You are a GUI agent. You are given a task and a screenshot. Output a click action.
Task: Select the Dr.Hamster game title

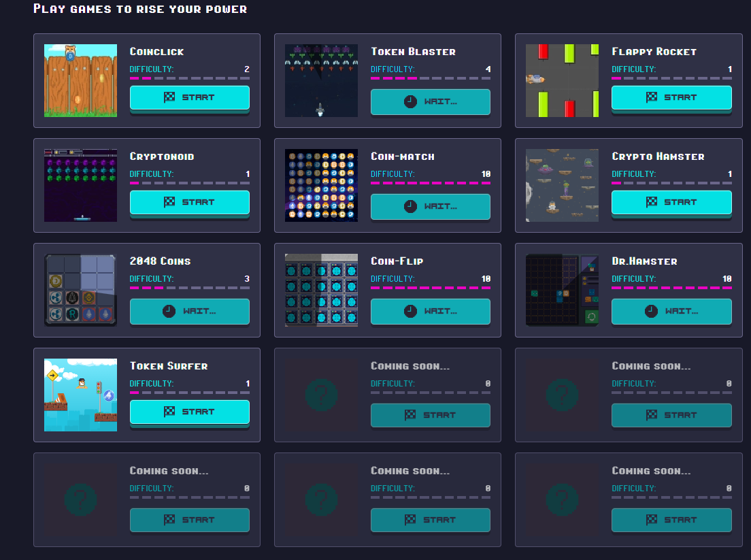[644, 261]
